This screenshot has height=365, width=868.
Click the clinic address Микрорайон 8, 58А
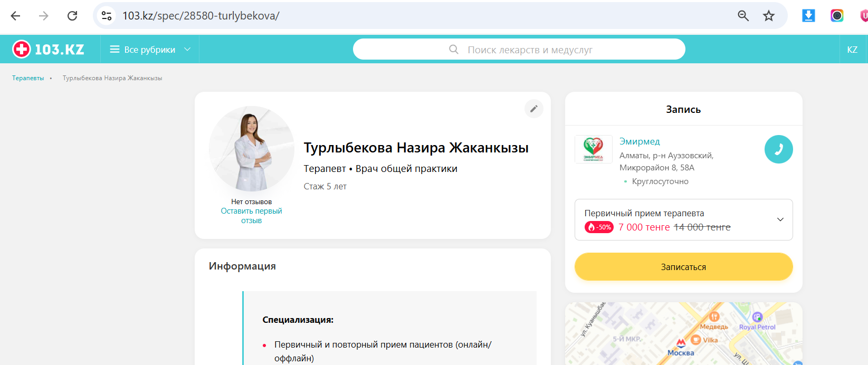[x=657, y=168]
